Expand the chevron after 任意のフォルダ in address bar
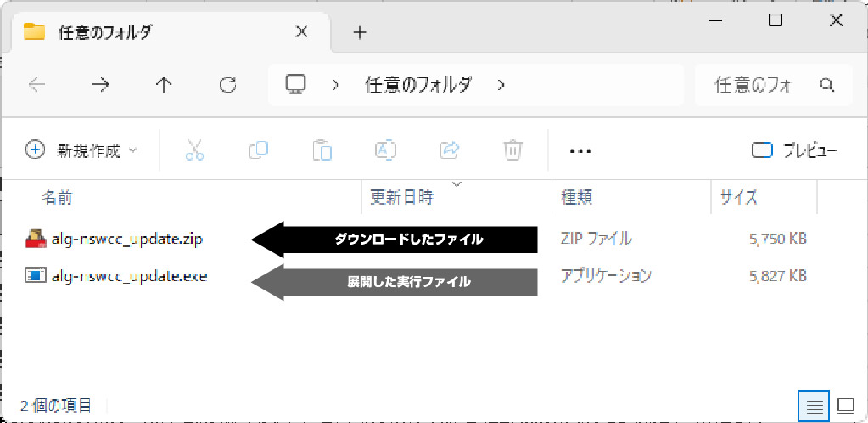Viewport: 868px width, 423px height. 501,84
